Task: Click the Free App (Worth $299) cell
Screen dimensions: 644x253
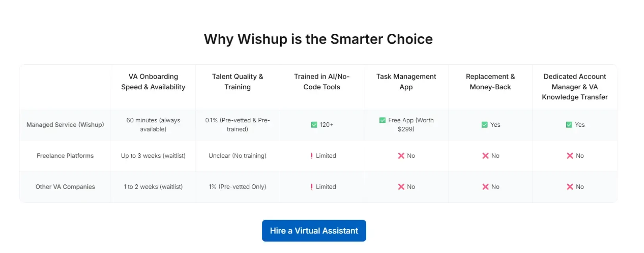Action: click(406, 124)
